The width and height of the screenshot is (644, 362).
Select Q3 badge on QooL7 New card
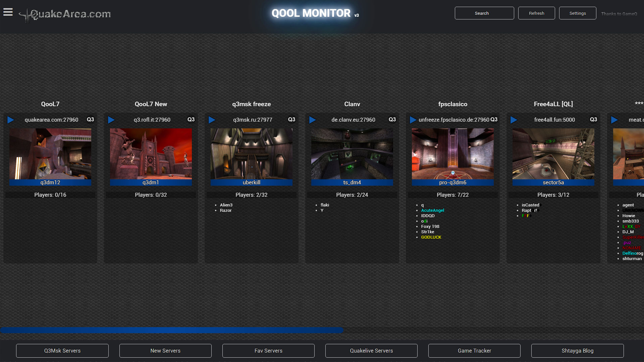pos(191,120)
